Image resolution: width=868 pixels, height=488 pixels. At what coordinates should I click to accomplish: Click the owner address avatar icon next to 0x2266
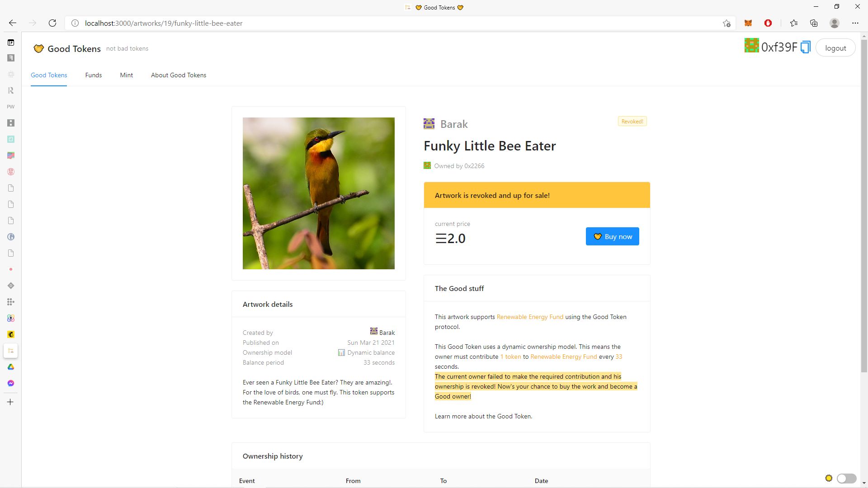(427, 166)
